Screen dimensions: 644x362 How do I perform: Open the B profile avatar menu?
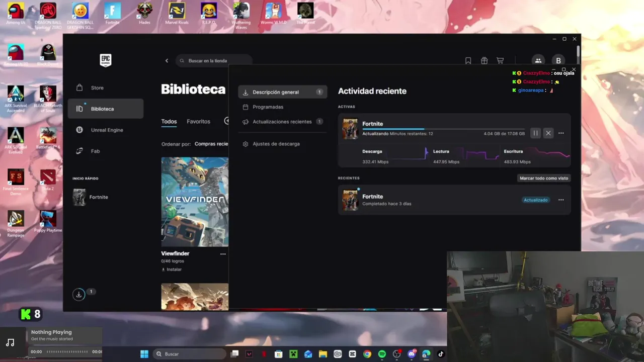(x=558, y=61)
